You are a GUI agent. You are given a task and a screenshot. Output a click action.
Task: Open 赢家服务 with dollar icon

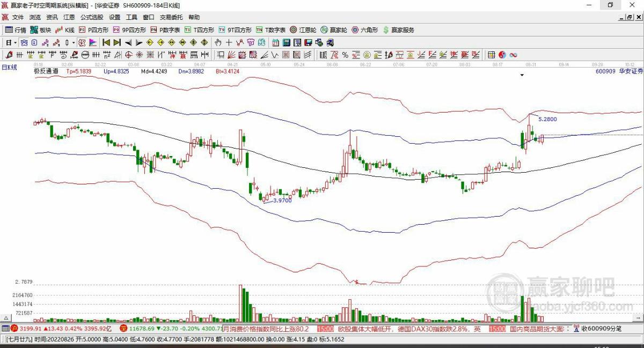click(398, 30)
